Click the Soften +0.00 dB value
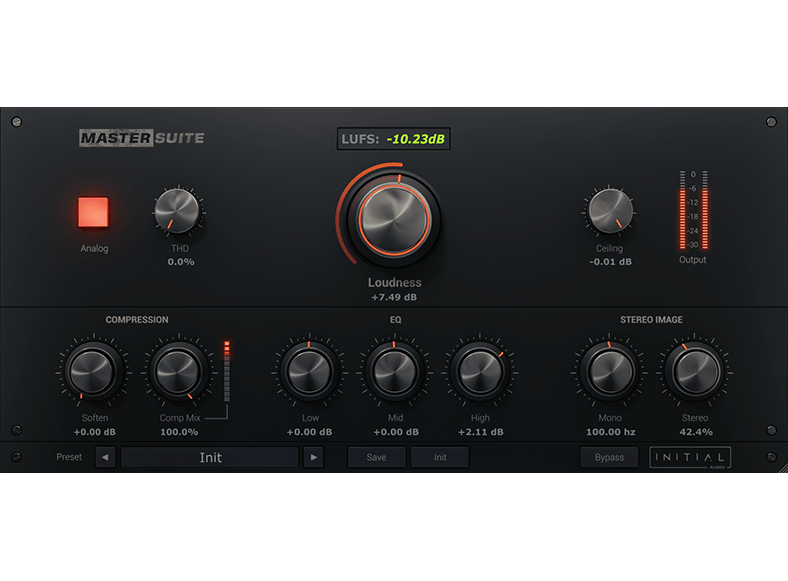 [94, 432]
